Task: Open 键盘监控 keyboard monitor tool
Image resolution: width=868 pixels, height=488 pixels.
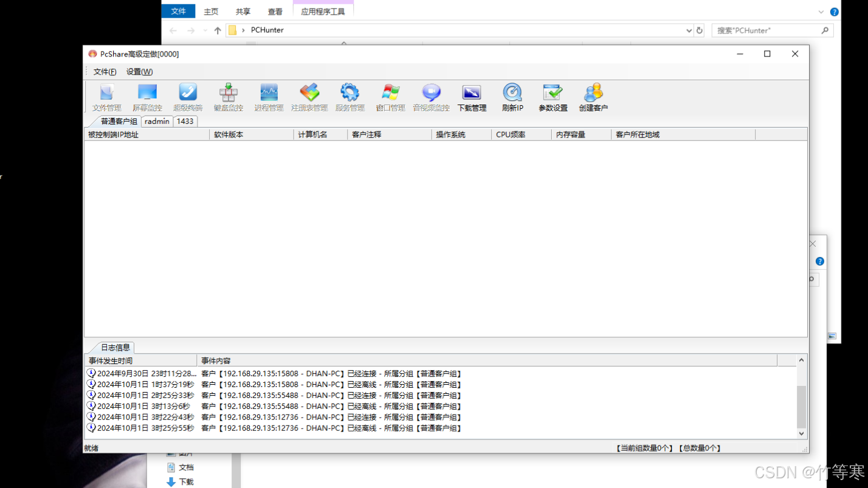Action: [229, 98]
